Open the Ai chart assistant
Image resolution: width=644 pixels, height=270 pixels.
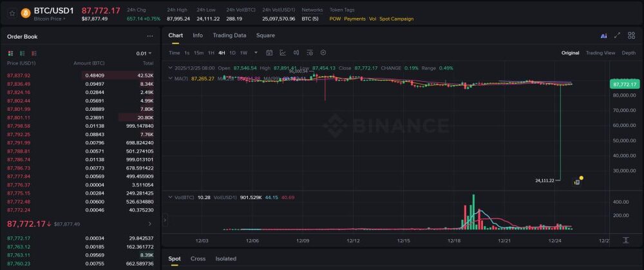tap(604, 35)
